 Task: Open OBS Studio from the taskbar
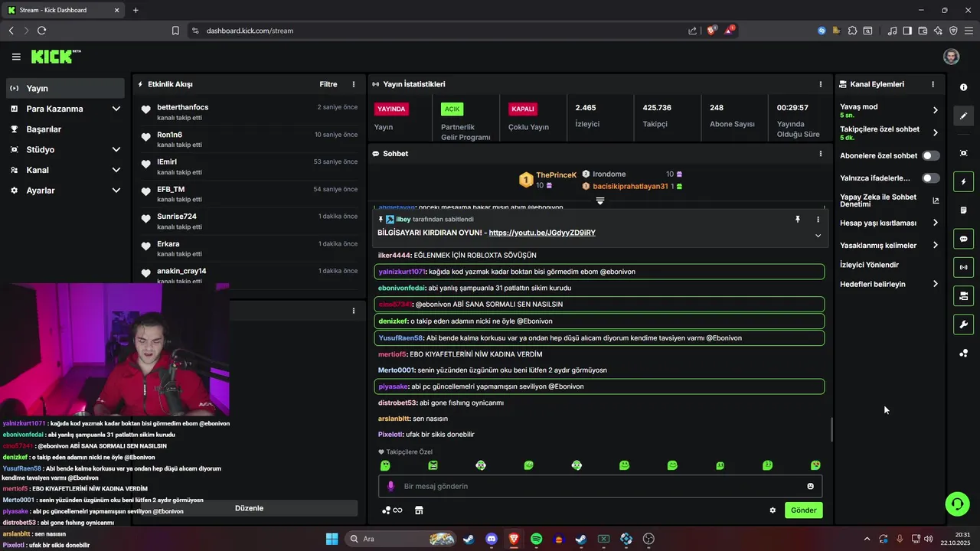(649, 539)
